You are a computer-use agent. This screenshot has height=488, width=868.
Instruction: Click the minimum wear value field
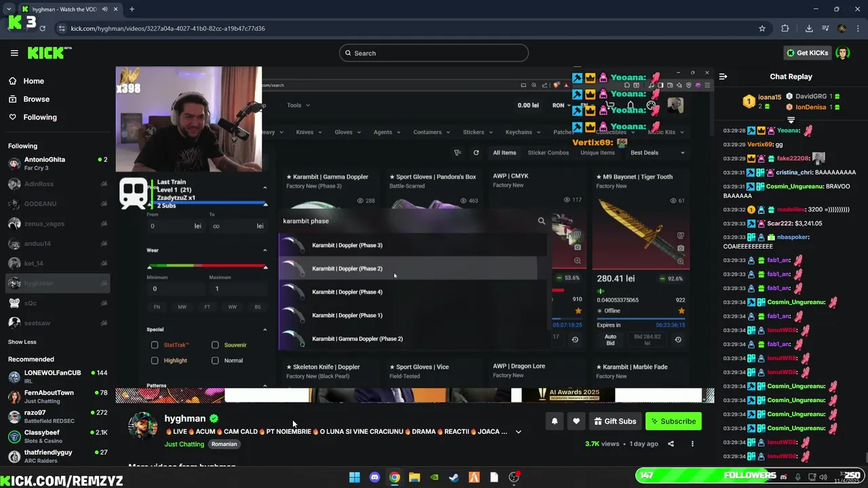pyautogui.click(x=175, y=289)
